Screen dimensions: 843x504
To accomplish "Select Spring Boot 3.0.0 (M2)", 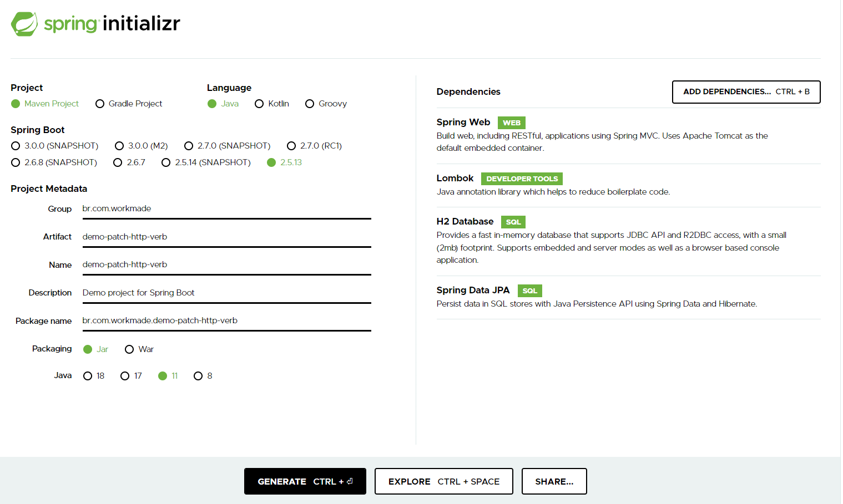I will coord(142,146).
